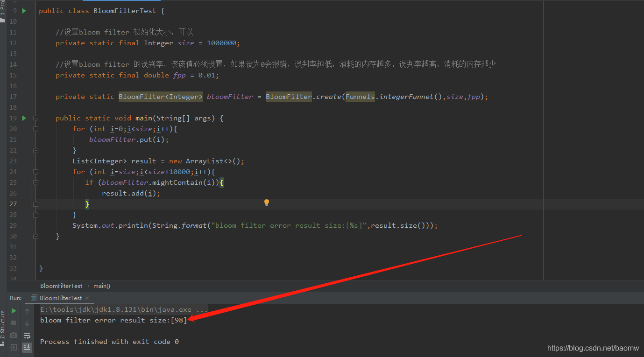This screenshot has height=357, width=644.
Task: Click the fold end marker at line 27
Action: tap(35, 204)
